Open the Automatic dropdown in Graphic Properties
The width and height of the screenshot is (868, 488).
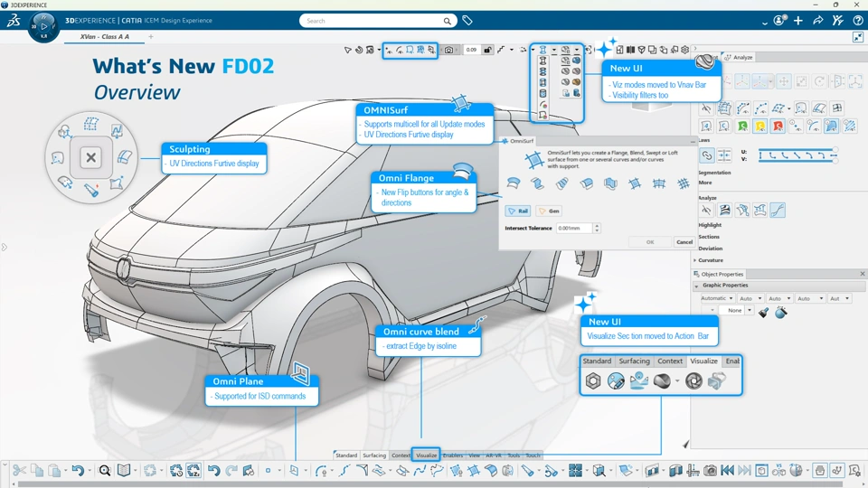717,298
